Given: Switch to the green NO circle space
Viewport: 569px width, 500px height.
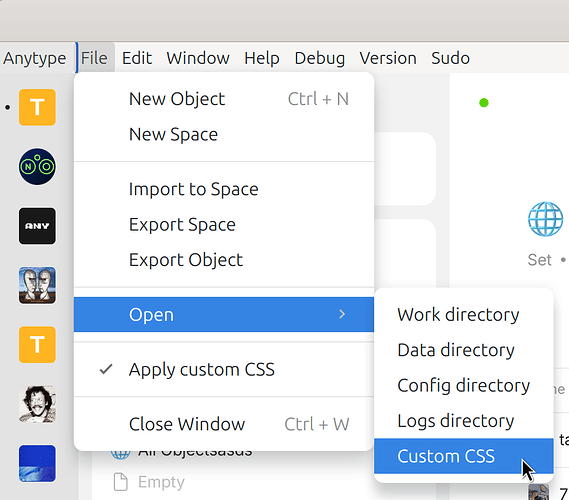Looking at the screenshot, I should point(37,167).
